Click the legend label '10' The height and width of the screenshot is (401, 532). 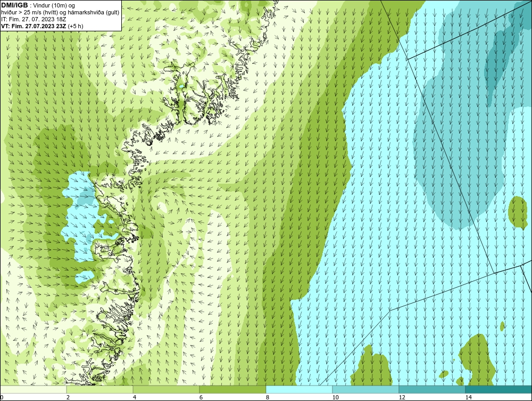[x=335, y=397]
